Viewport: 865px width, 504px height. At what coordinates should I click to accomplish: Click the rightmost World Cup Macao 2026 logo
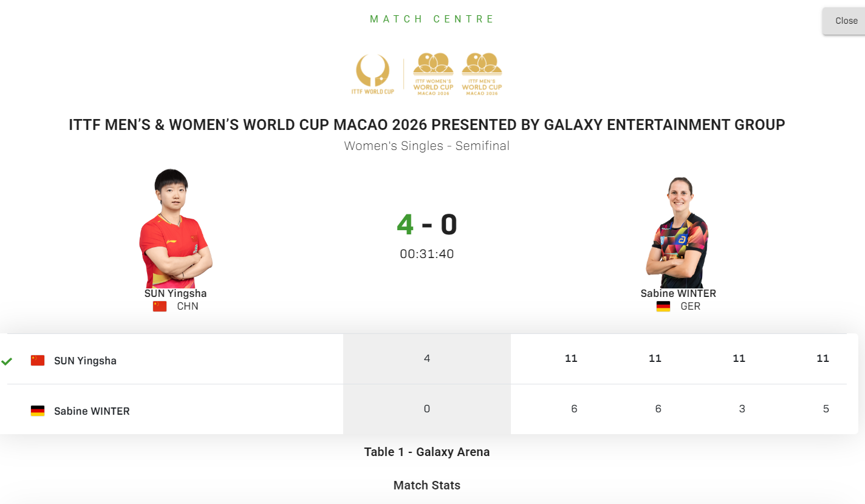tap(482, 73)
